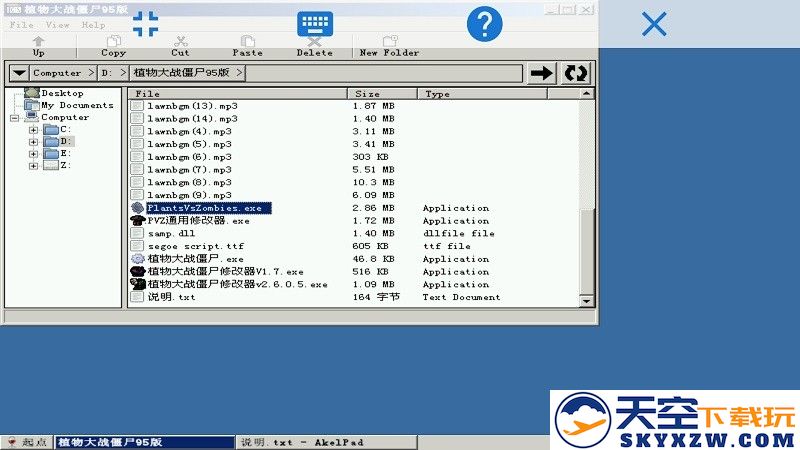This screenshot has width=800, height=450.
Task: Open the on-screen keyboard overlay icon
Action: tap(315, 23)
